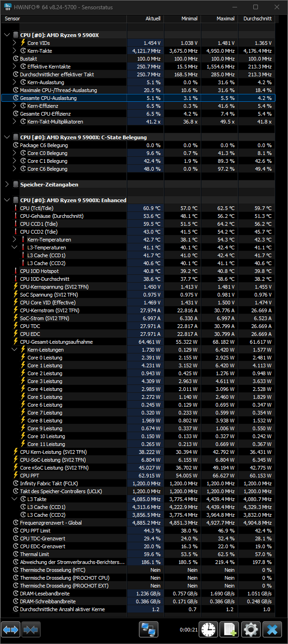Screen dimensions: 288x644
Task: Expand Effektive Kerntakte entries
Action: (14, 67)
